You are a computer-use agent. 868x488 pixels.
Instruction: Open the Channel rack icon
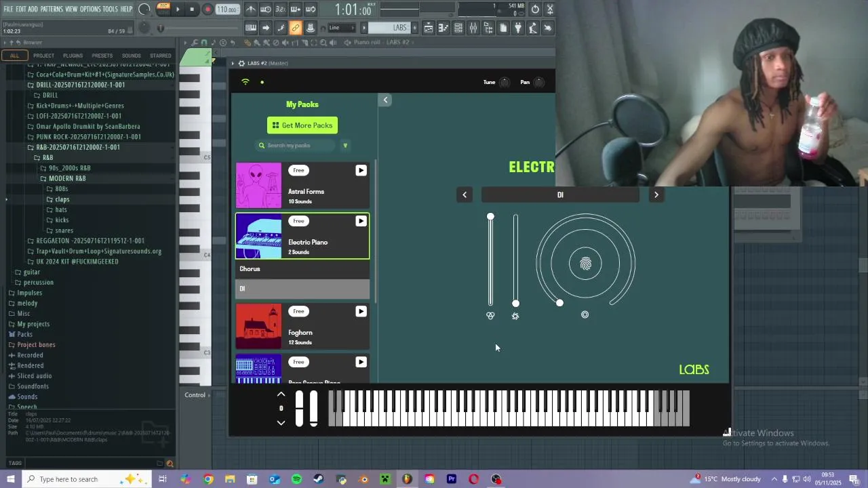click(x=458, y=28)
